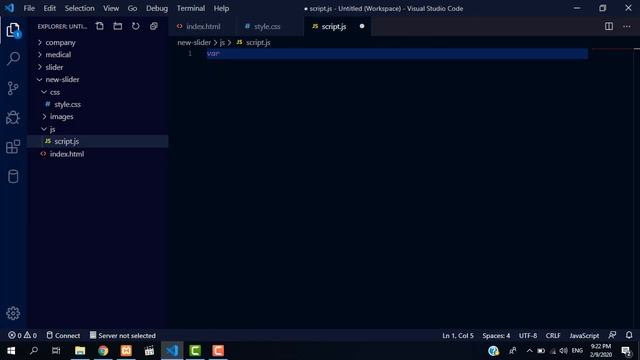Image resolution: width=640 pixels, height=360 pixels.
Task: Open the Go menu
Action: (132, 8)
